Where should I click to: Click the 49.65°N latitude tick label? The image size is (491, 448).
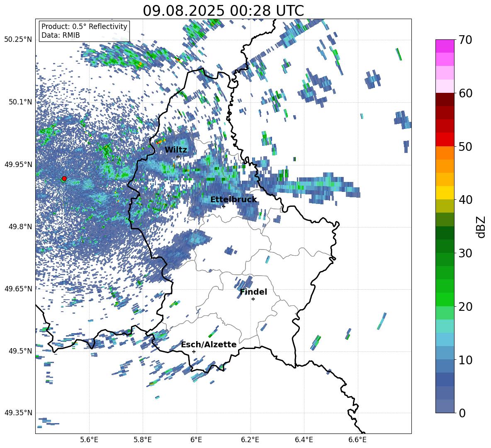tap(18, 288)
